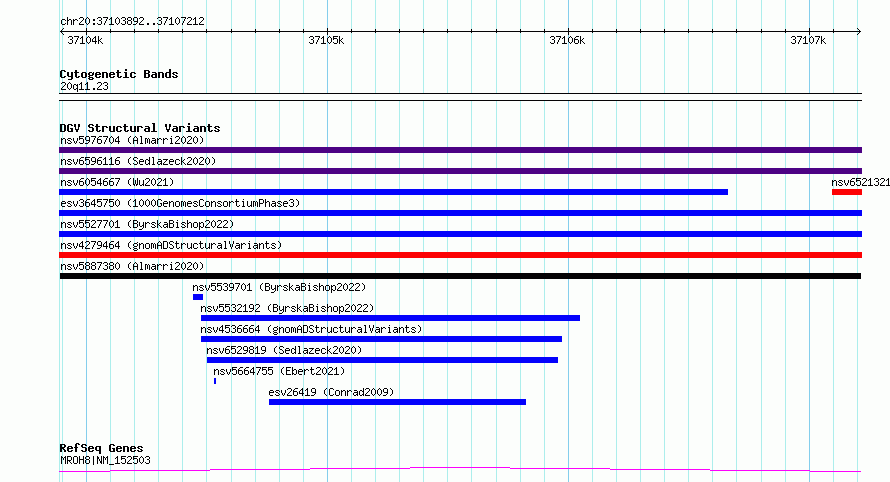Click the tiny nsv5664755 (Ebert2021) marker
The image size is (890, 482).
(x=215, y=381)
